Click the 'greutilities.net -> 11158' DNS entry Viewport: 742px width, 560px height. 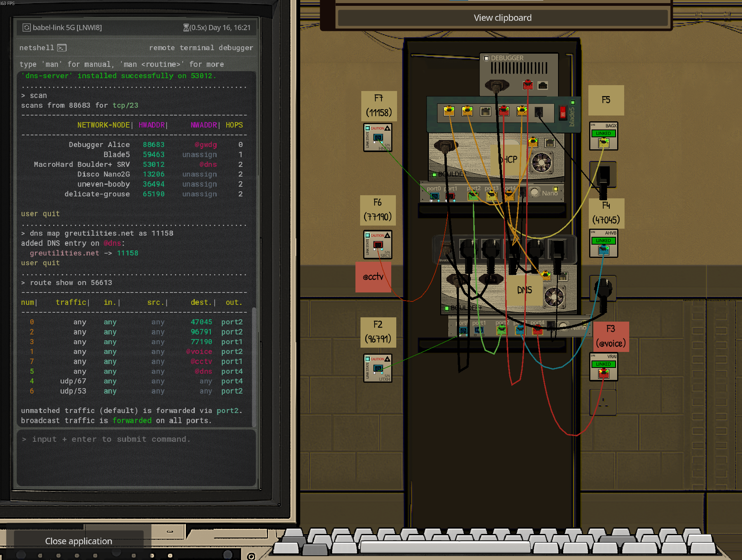84,253
